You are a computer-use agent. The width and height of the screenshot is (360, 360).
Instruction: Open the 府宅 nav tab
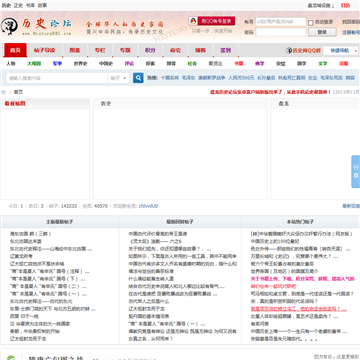tap(175, 50)
